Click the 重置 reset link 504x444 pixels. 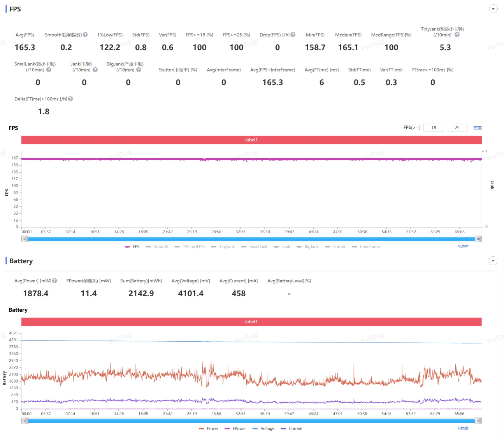(x=478, y=128)
